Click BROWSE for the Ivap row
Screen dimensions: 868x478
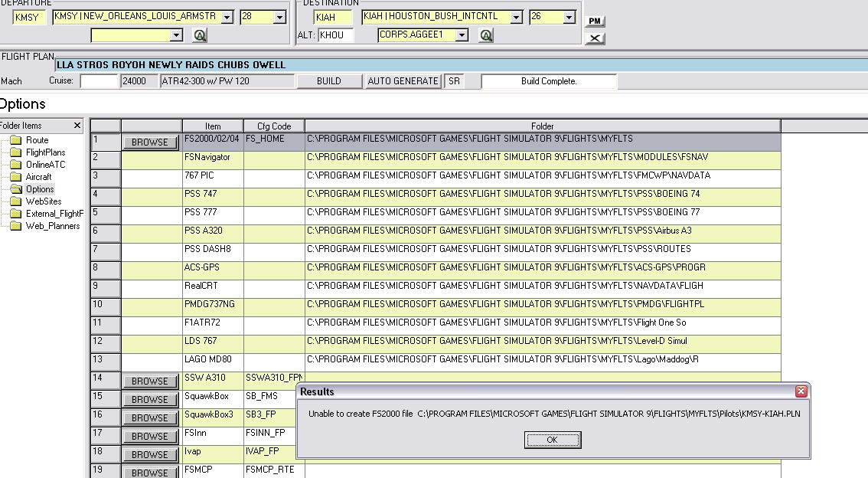[150, 455]
